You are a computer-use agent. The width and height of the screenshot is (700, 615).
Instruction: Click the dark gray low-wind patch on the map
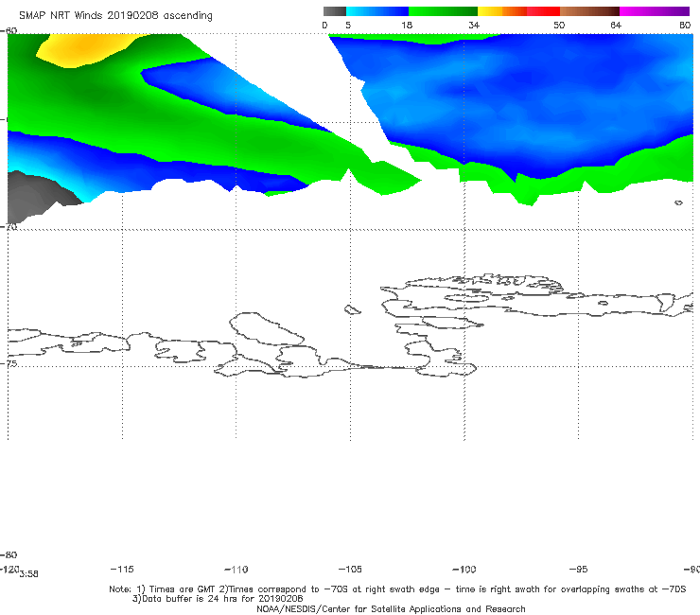coord(36,196)
